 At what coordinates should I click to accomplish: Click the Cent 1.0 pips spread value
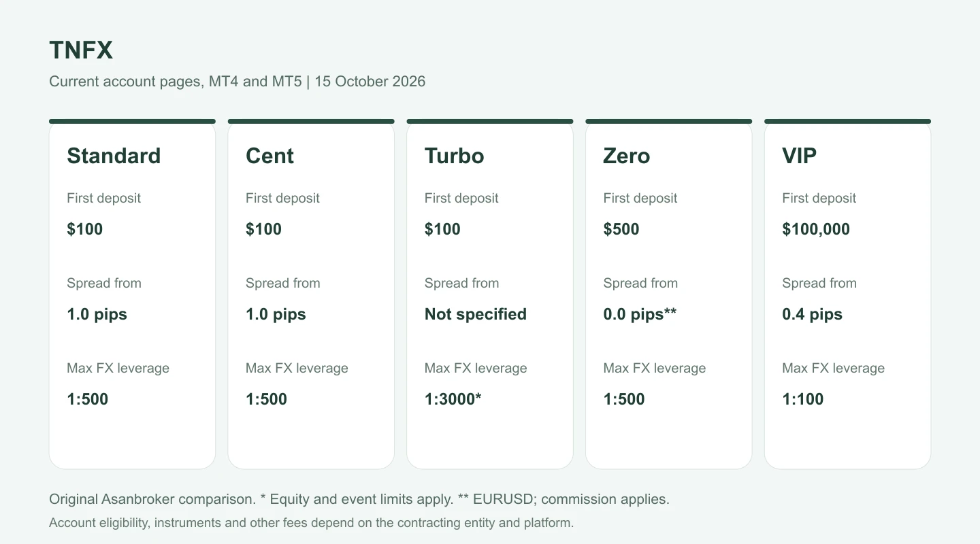276,314
